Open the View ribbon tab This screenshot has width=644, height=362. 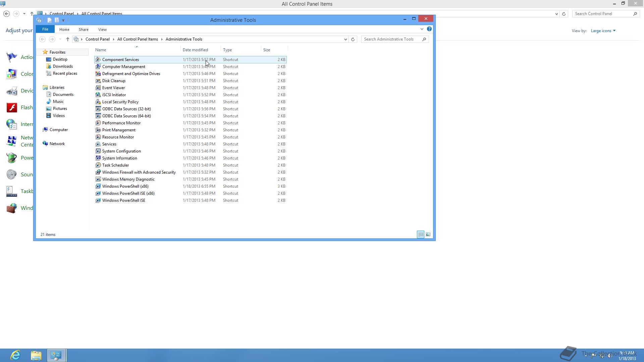coord(102,29)
